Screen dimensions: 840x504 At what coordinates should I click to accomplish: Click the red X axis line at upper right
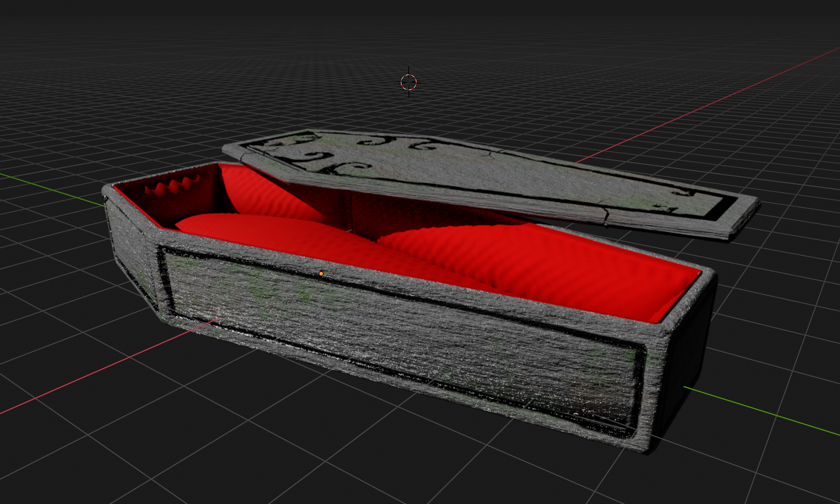click(700, 109)
